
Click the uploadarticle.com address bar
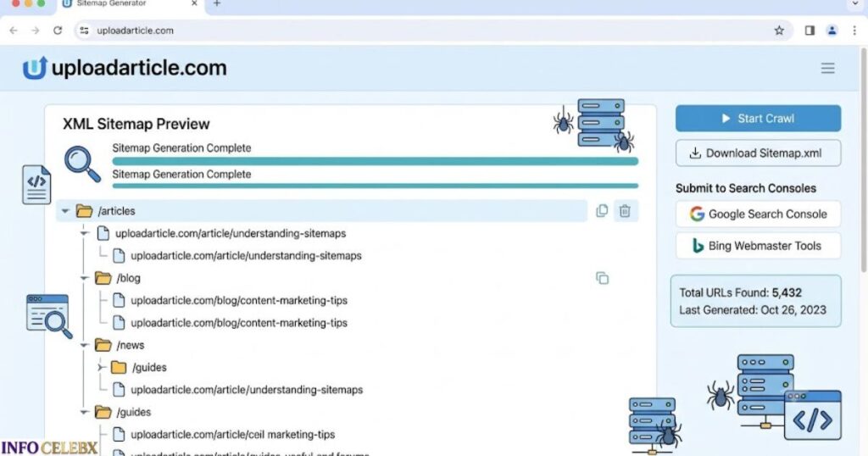tap(431, 31)
